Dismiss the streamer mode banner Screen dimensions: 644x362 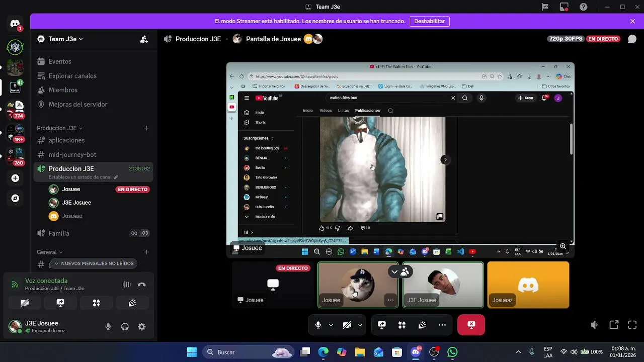point(632,21)
